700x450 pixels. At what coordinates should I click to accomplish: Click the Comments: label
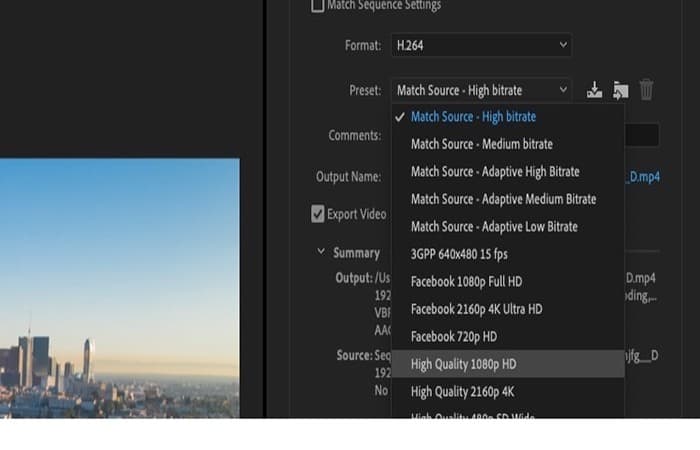pos(354,135)
